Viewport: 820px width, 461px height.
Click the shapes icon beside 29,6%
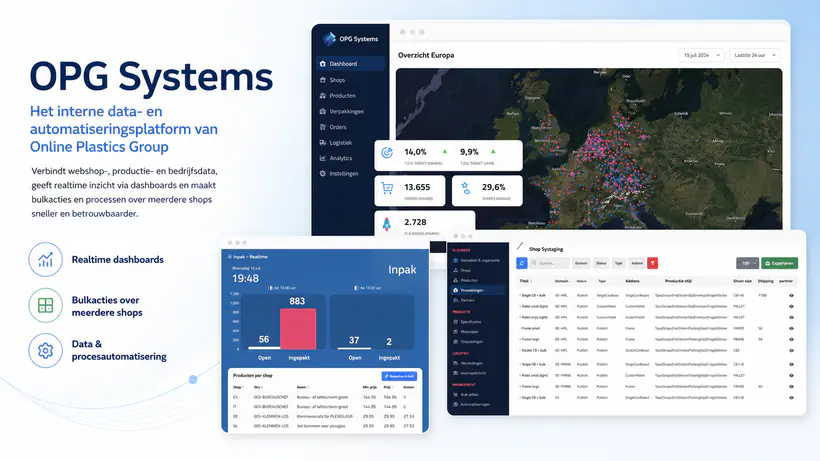point(465,188)
